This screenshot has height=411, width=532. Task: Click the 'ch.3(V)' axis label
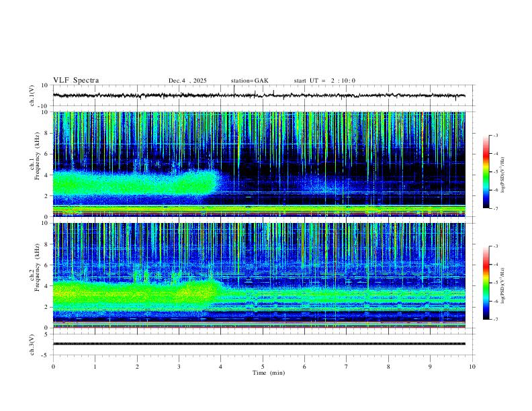(32, 345)
